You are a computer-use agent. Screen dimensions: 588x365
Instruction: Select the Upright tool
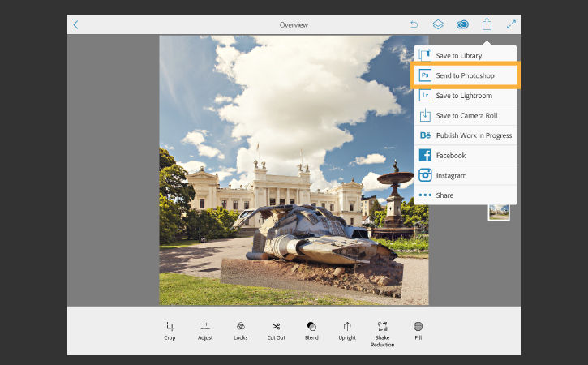click(347, 331)
